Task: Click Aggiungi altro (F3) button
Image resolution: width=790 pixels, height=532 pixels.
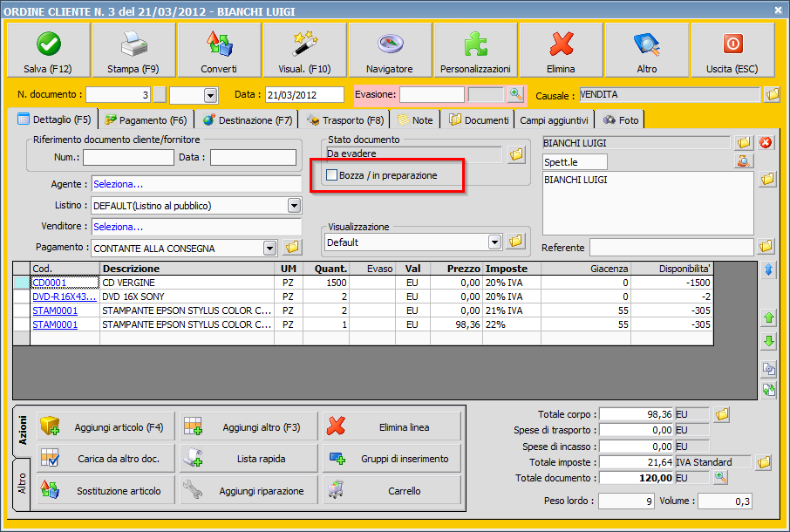Action: pos(249,427)
